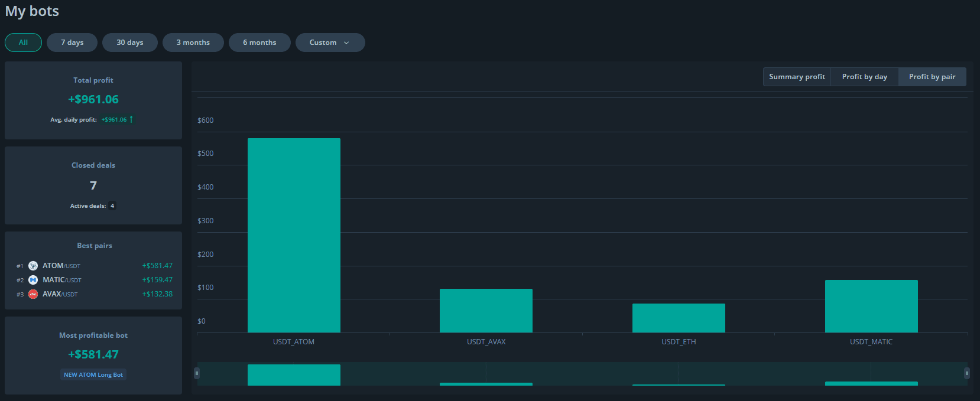980x401 pixels.
Task: Click the USDT_ATOM axis label
Action: click(294, 342)
